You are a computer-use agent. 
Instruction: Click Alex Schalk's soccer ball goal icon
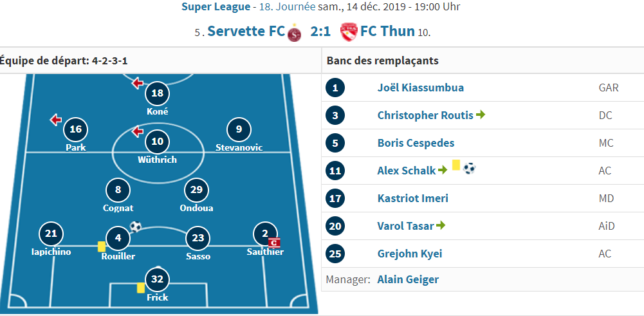coord(470,168)
